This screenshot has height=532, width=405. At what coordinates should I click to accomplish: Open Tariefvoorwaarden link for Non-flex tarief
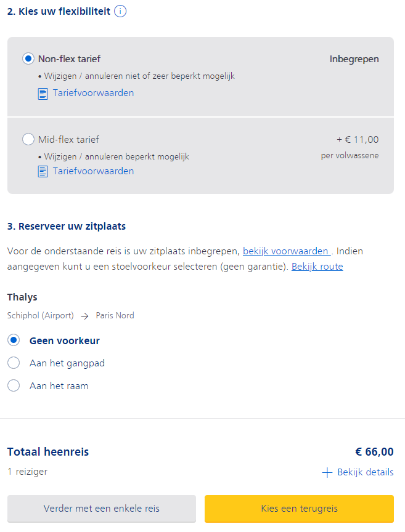click(93, 93)
